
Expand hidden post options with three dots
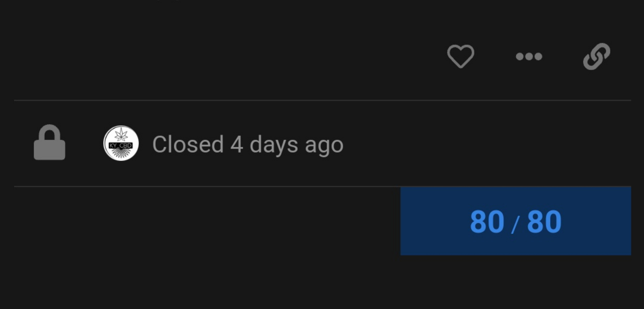tap(529, 56)
